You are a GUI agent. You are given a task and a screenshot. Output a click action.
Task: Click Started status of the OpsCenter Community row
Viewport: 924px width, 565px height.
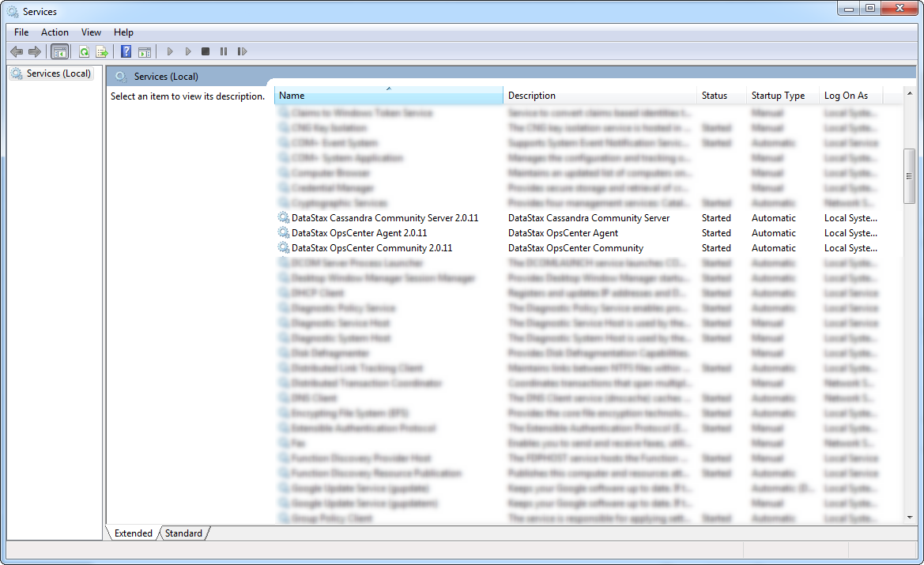716,248
